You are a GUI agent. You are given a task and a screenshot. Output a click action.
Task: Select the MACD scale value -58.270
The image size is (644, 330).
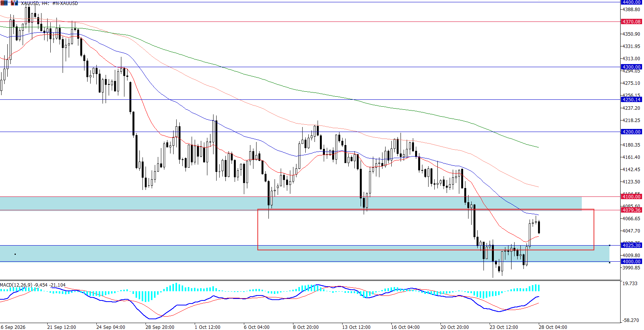point(631,320)
